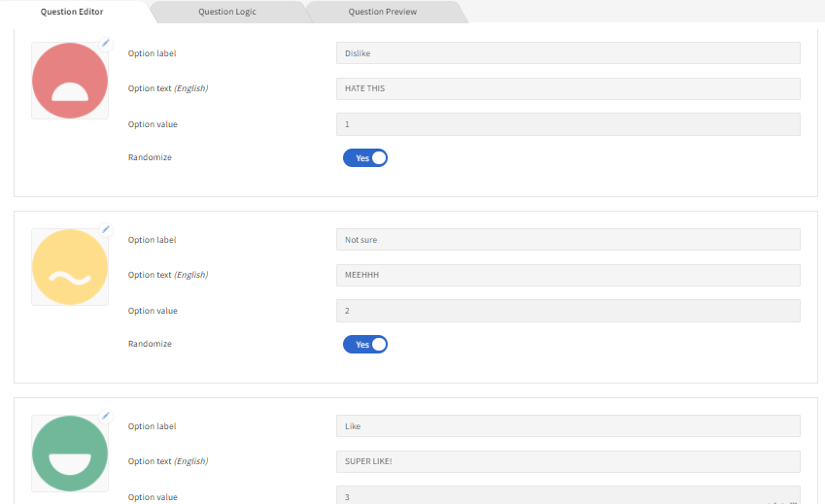Edit the yellow Not sure smiley pencil icon
This screenshot has height=504, width=825.
106,229
